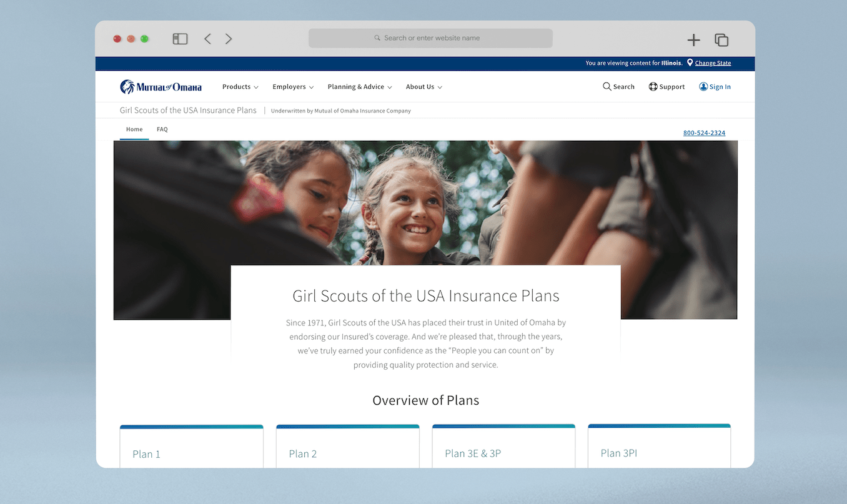Open the Plan 3E & 3P card
847x504 pixels.
pos(503,446)
